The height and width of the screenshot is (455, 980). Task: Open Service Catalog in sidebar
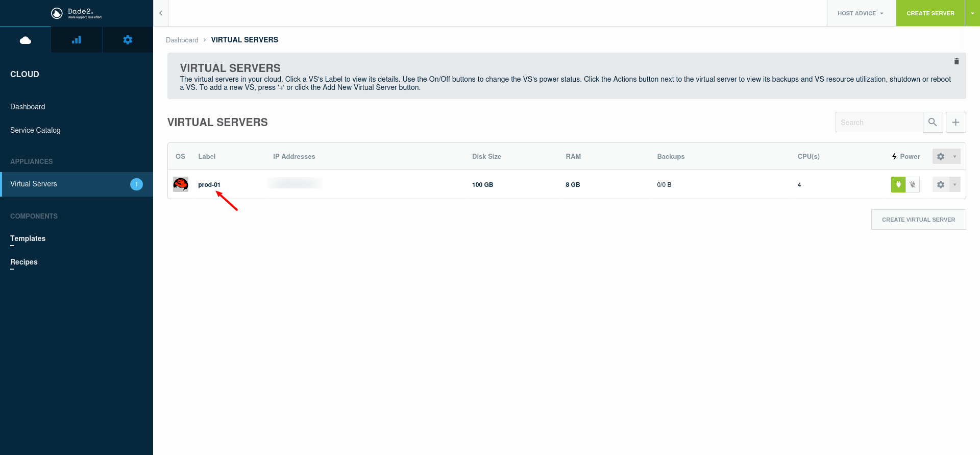pyautogui.click(x=35, y=130)
